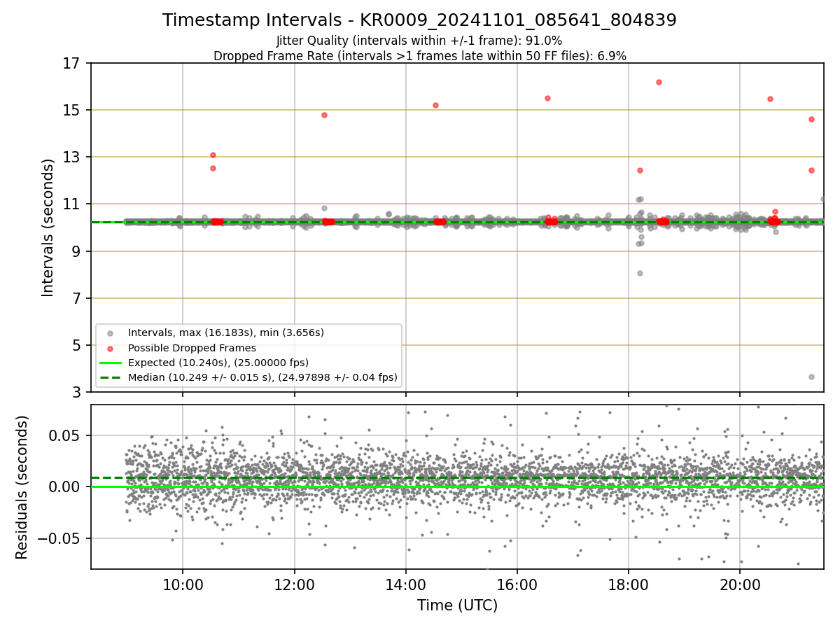
Task: Click the red dropped-frame point near 15.5 seconds around 16:30
Action: pyautogui.click(x=547, y=98)
